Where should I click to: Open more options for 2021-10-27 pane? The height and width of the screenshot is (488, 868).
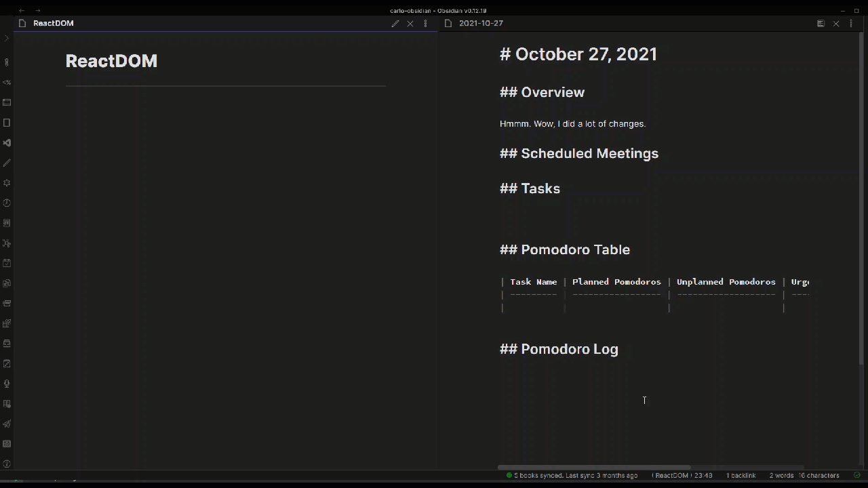point(851,23)
